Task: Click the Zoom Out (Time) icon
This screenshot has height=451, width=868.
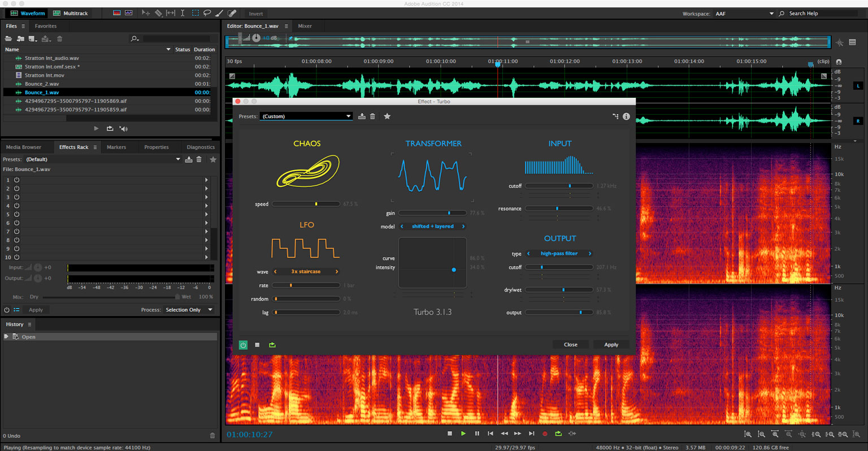Action: 788,434
